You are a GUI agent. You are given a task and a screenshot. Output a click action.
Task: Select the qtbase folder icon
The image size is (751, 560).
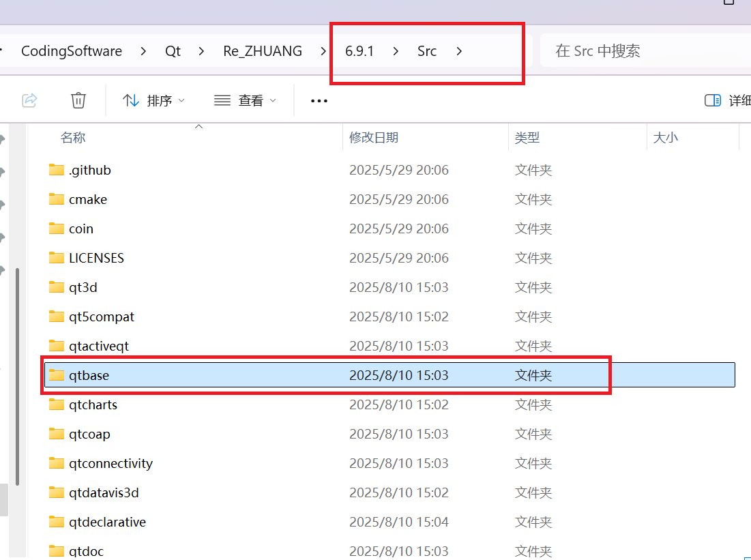click(57, 374)
